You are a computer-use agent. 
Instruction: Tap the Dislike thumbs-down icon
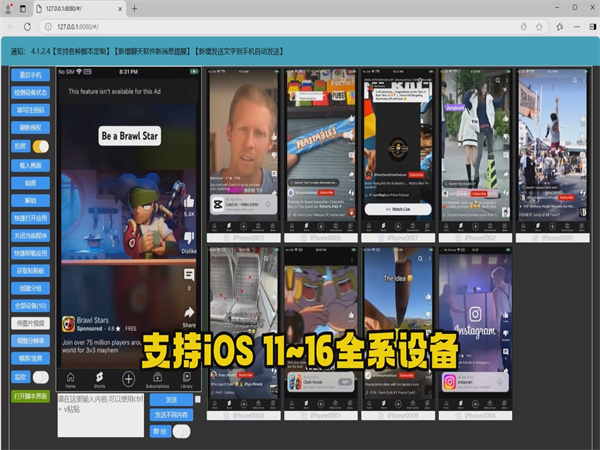coord(189,238)
